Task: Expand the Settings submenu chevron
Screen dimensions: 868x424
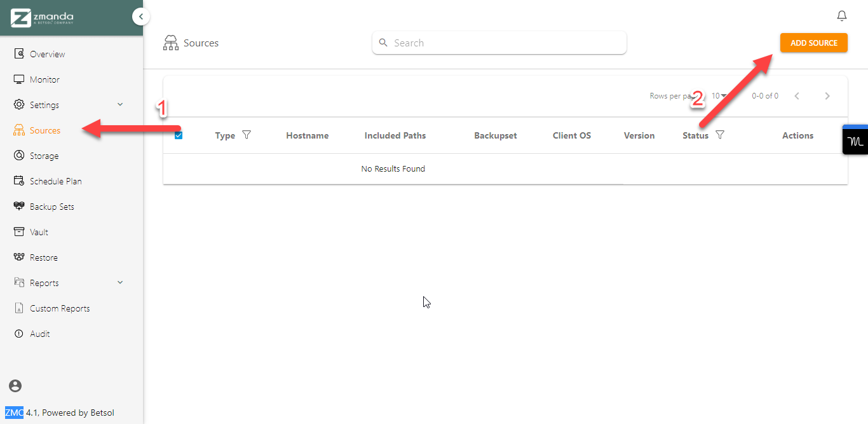Action: (x=120, y=105)
